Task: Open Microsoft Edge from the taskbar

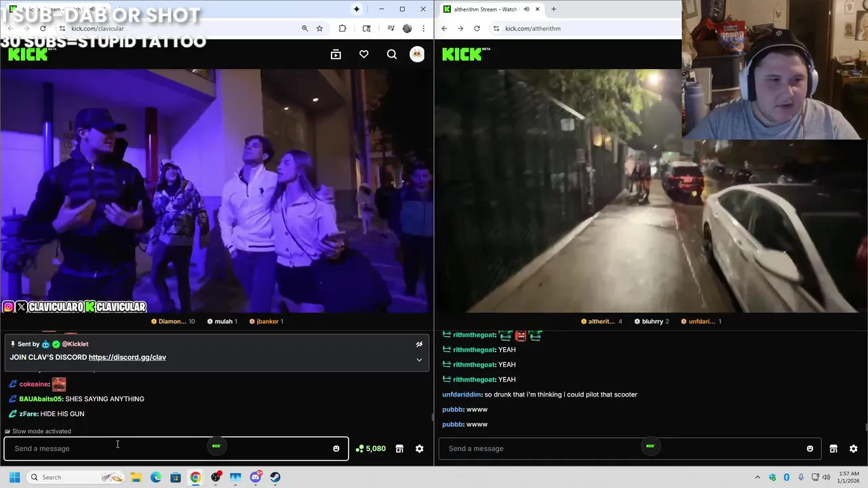Action: click(x=155, y=477)
